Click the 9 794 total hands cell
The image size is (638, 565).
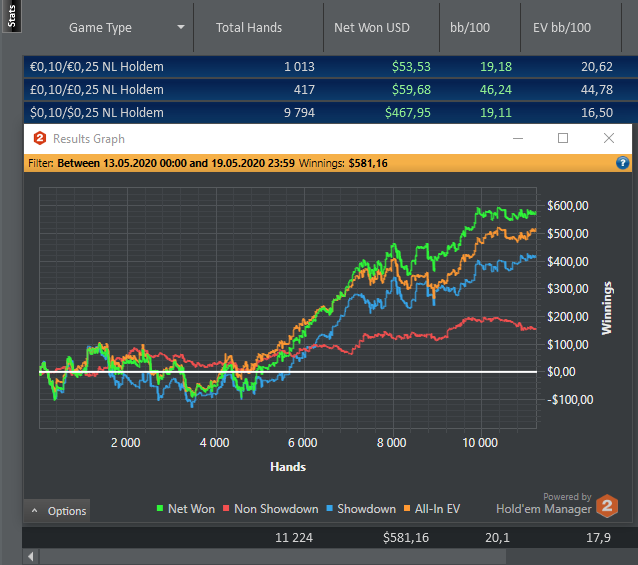point(299,113)
